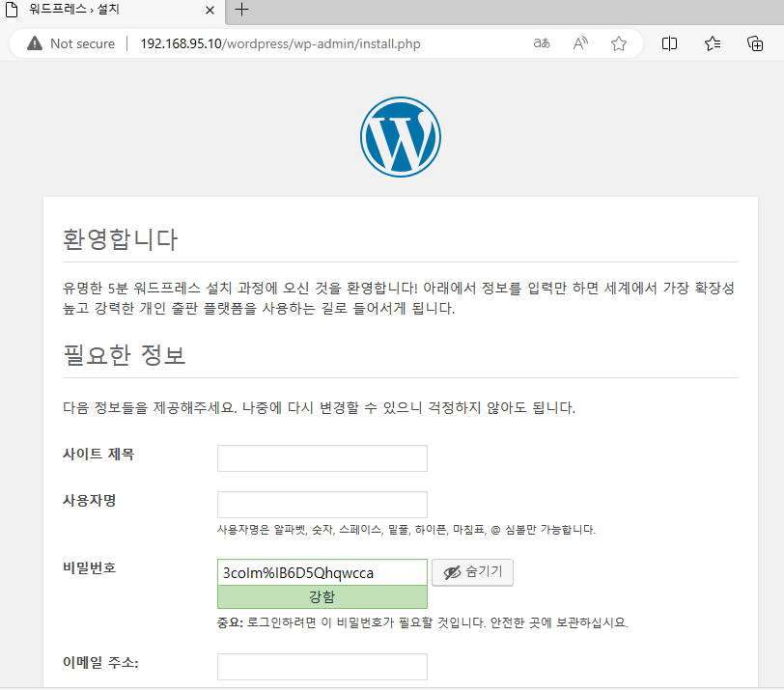This screenshot has height=690, width=784.
Task: Click the 중요: password warning text
Action: pyautogui.click(x=423, y=622)
